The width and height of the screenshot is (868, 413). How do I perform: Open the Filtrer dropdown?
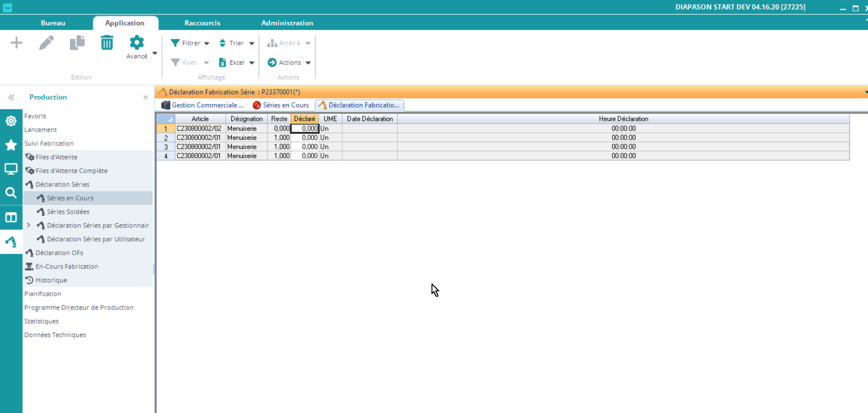(x=190, y=43)
